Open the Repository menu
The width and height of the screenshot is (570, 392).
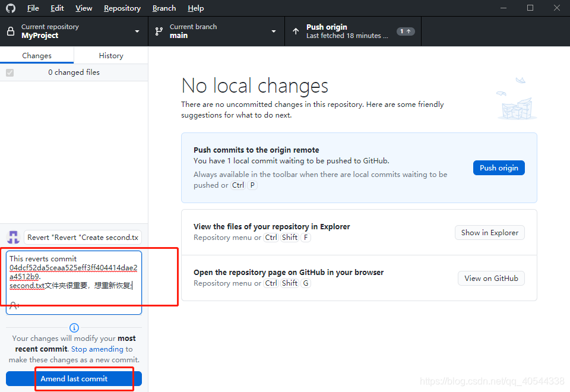[122, 8]
